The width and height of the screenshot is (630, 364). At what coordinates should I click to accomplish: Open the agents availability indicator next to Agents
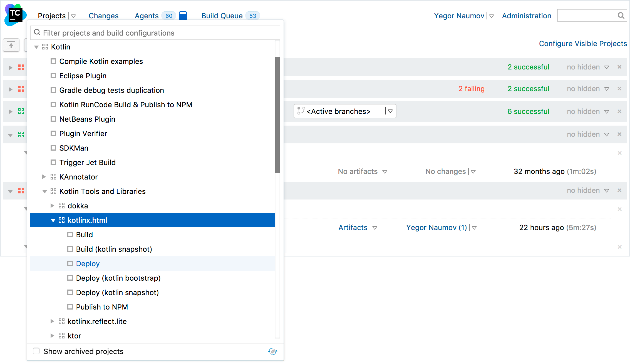point(183,16)
